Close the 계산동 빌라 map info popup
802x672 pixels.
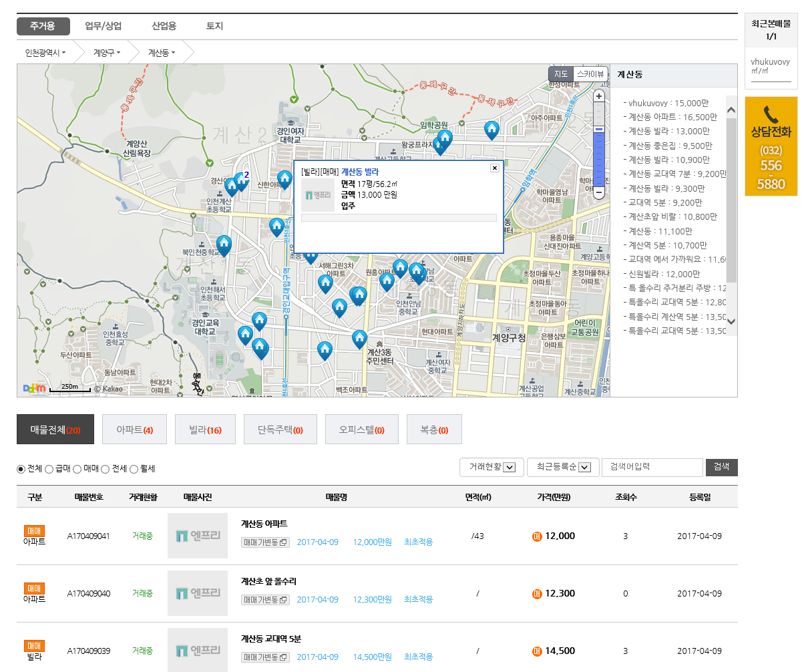tap(494, 168)
